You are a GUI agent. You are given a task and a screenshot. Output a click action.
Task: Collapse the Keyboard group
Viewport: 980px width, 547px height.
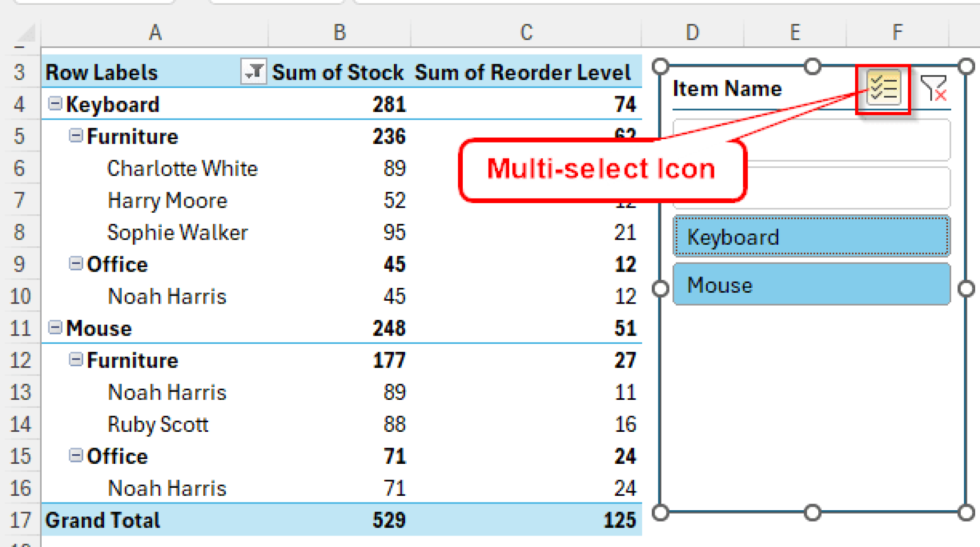[x=56, y=102]
